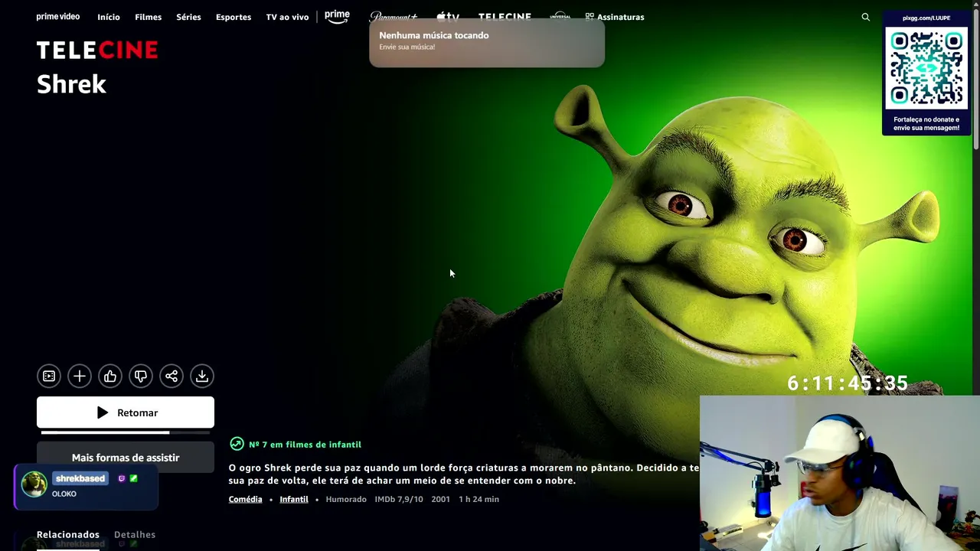Download Shrek using download icon
Viewport: 980px width, 551px height.
[202, 376]
